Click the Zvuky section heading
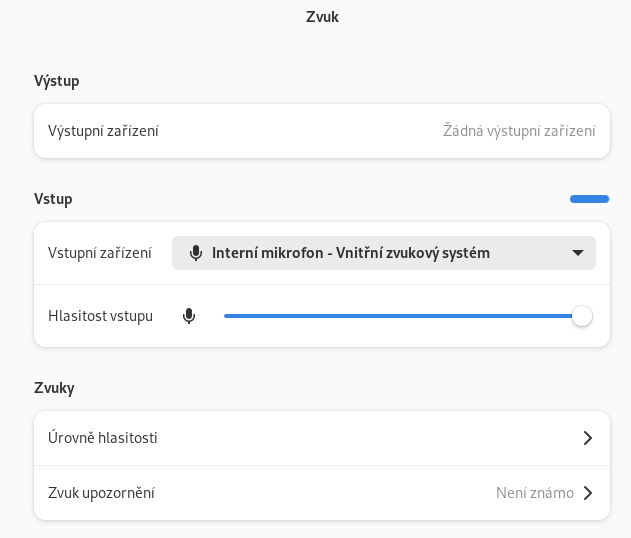This screenshot has height=538, width=631. [54, 388]
